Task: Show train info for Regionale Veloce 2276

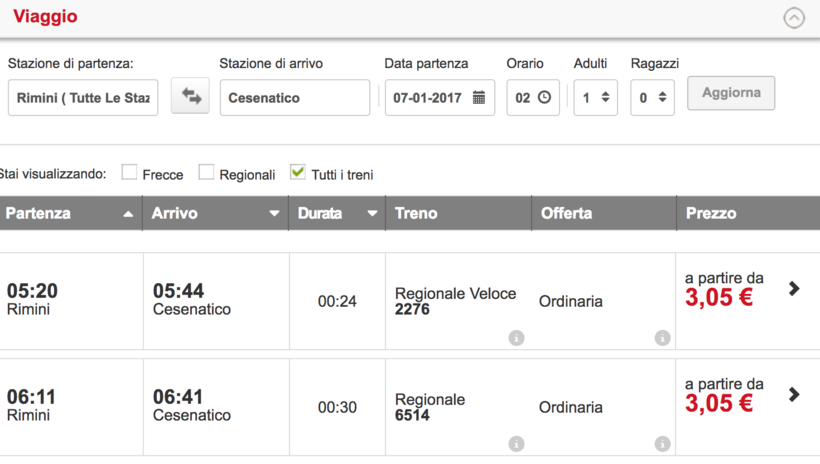Action: pyautogui.click(x=516, y=338)
